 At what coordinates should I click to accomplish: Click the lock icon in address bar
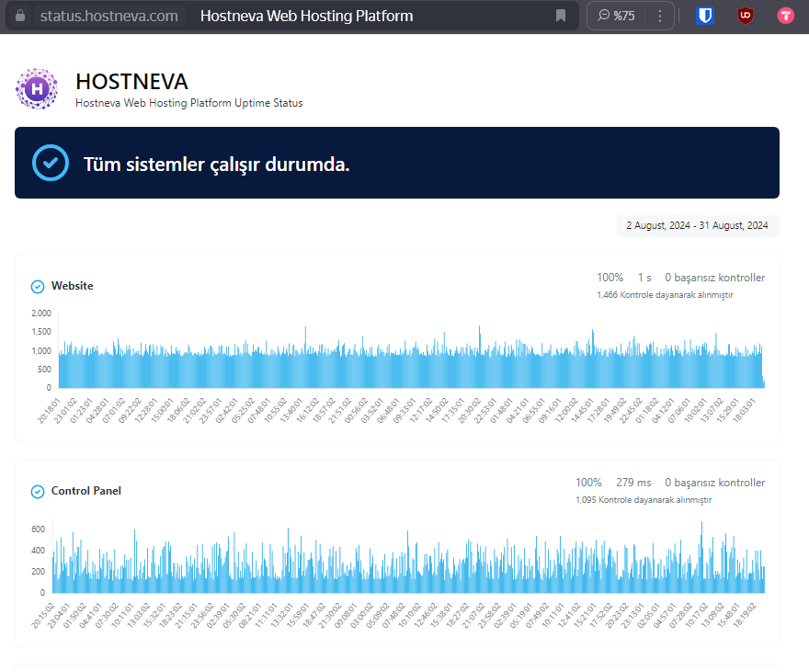click(x=20, y=16)
